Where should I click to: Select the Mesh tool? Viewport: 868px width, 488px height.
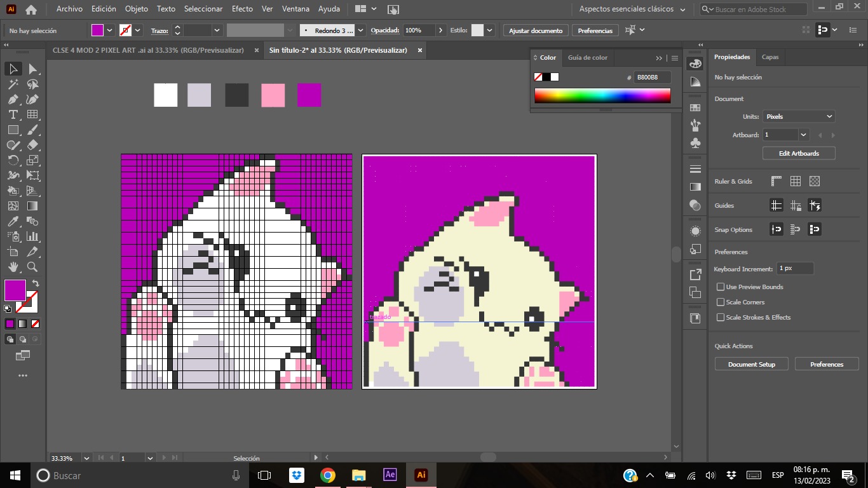(13, 206)
